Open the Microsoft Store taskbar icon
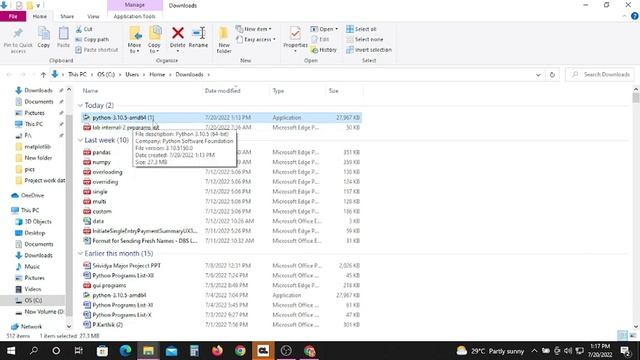 coord(102,351)
